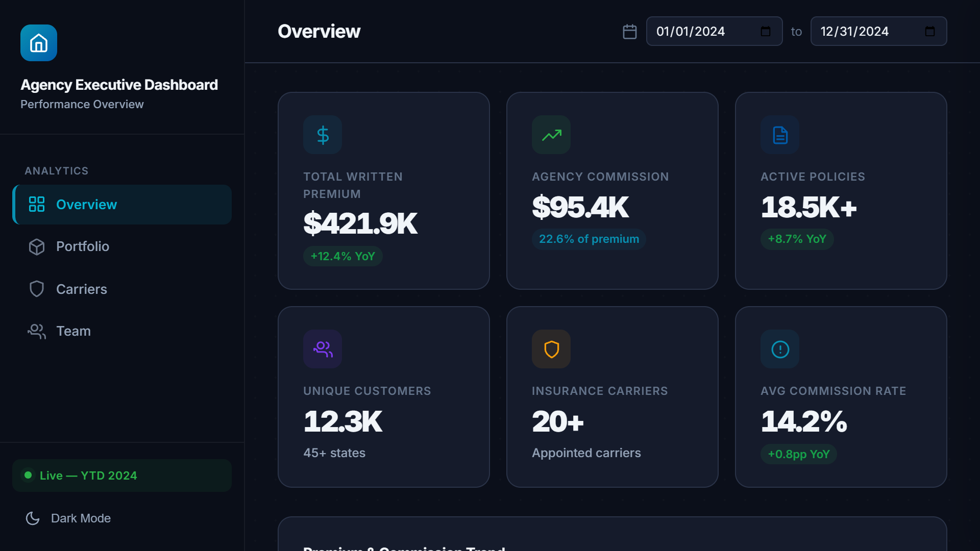Click the calendar icon beside the date range

coord(630,31)
